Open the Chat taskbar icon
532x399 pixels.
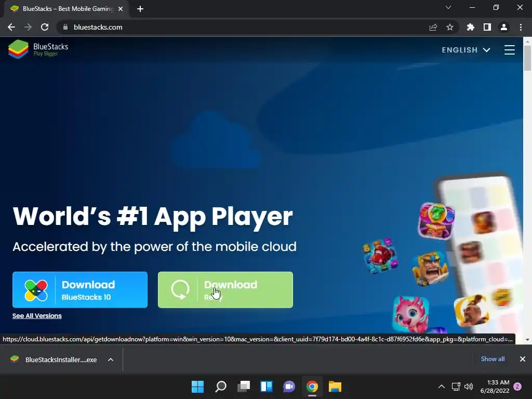click(289, 387)
